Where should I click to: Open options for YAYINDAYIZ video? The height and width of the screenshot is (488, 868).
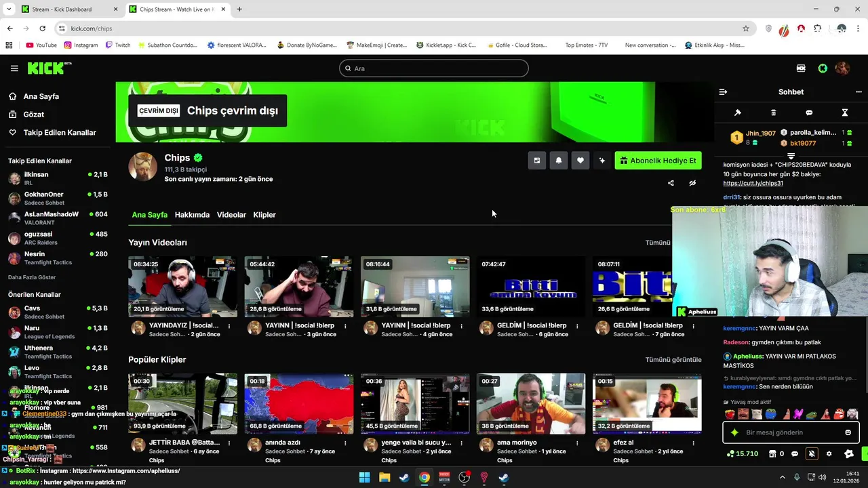coord(229,326)
